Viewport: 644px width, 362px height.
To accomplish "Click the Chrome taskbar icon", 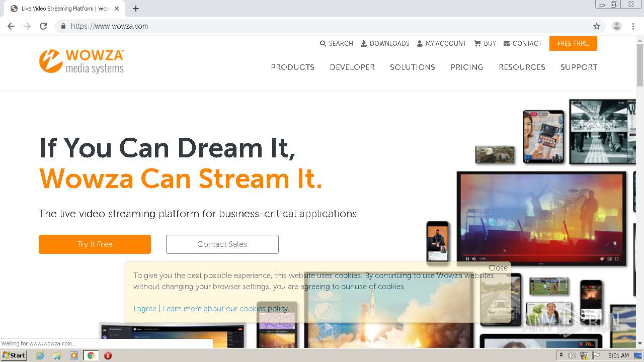I will pos(91,355).
